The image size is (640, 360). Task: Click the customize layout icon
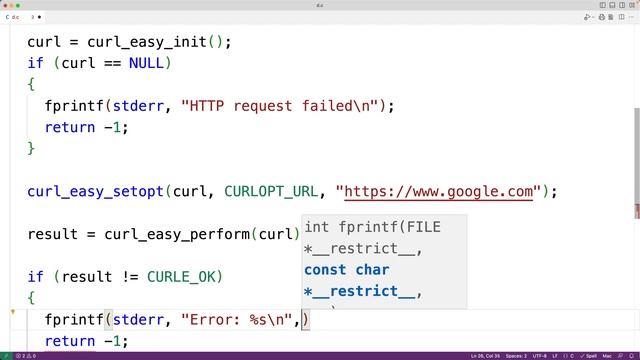632,5
